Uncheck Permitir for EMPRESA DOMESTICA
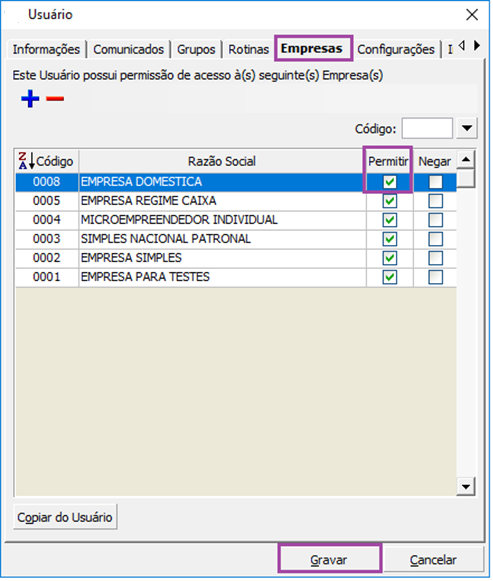The width and height of the screenshot is (493, 581). 390,182
